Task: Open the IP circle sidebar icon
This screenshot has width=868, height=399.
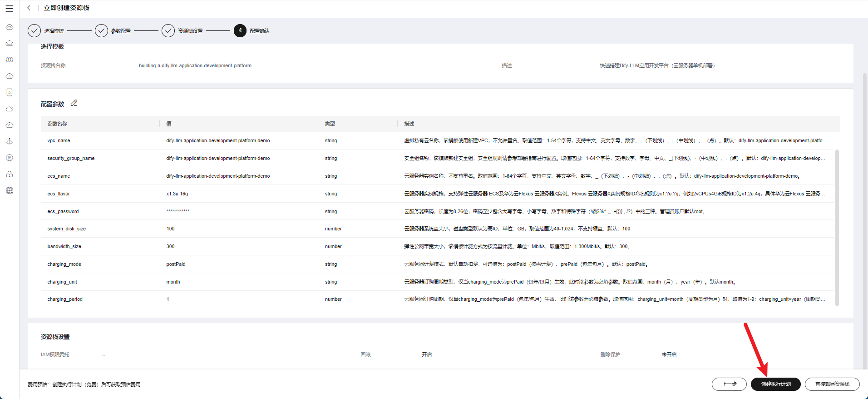Action: (x=10, y=158)
